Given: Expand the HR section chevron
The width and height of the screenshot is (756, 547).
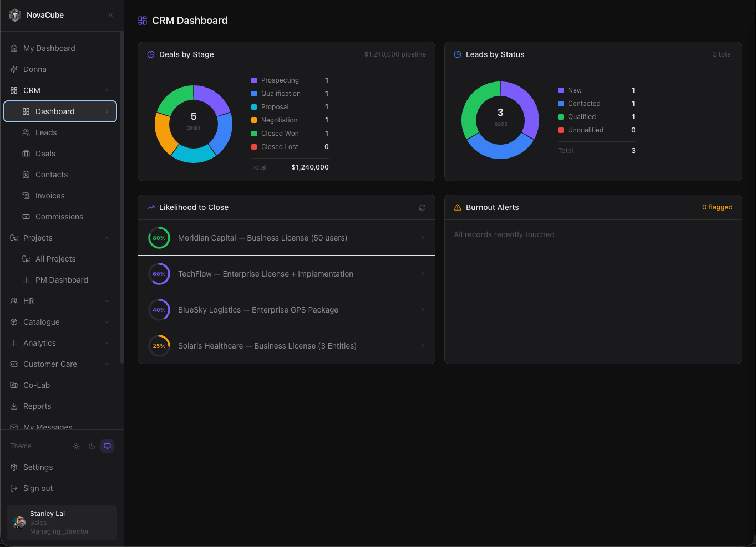Looking at the screenshot, I should coord(107,301).
